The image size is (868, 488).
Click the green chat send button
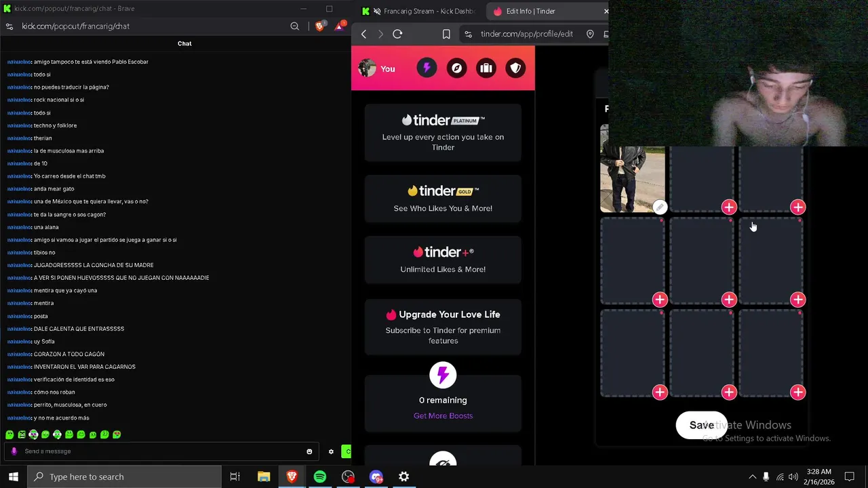[347, 451]
